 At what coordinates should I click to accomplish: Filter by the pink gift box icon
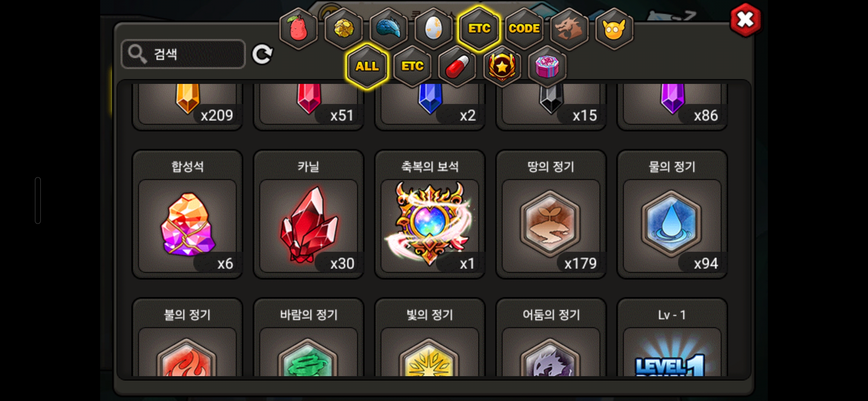547,66
